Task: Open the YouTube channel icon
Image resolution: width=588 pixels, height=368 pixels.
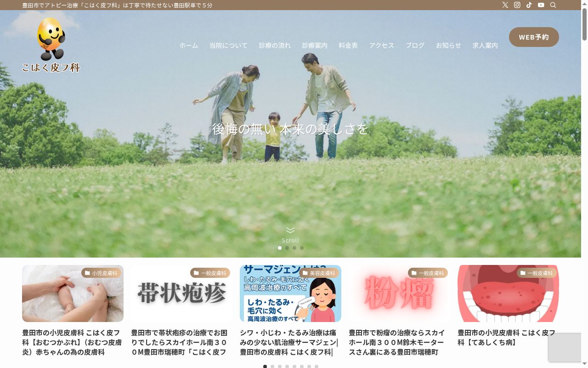Action: (541, 5)
